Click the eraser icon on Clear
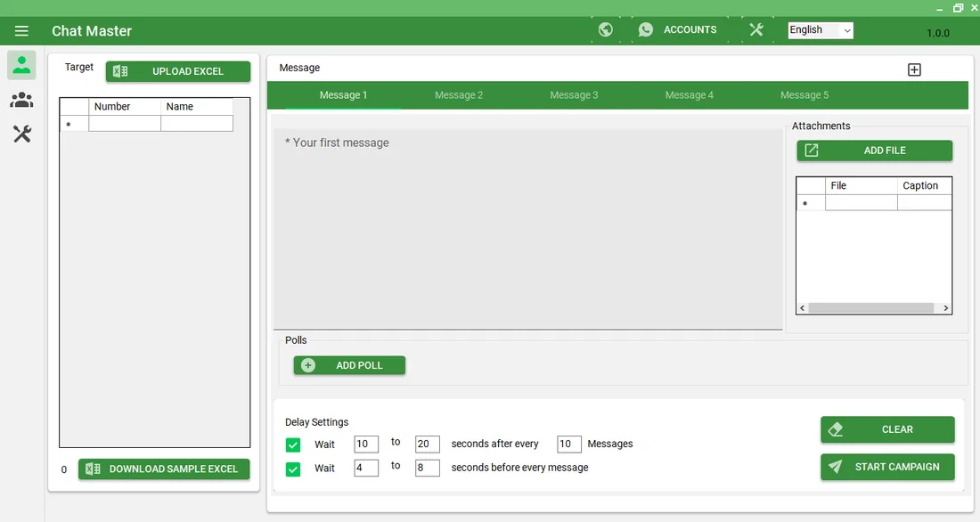Image resolution: width=980 pixels, height=522 pixels. coord(836,429)
